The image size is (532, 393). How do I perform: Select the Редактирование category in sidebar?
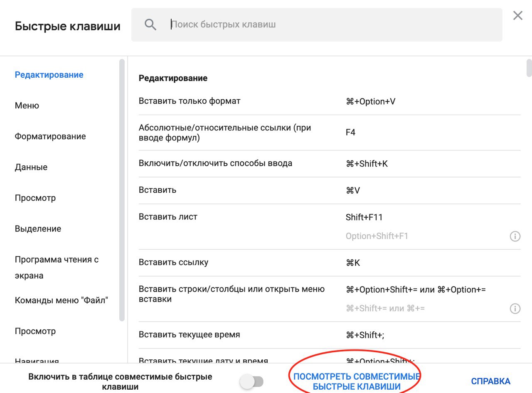pos(49,75)
